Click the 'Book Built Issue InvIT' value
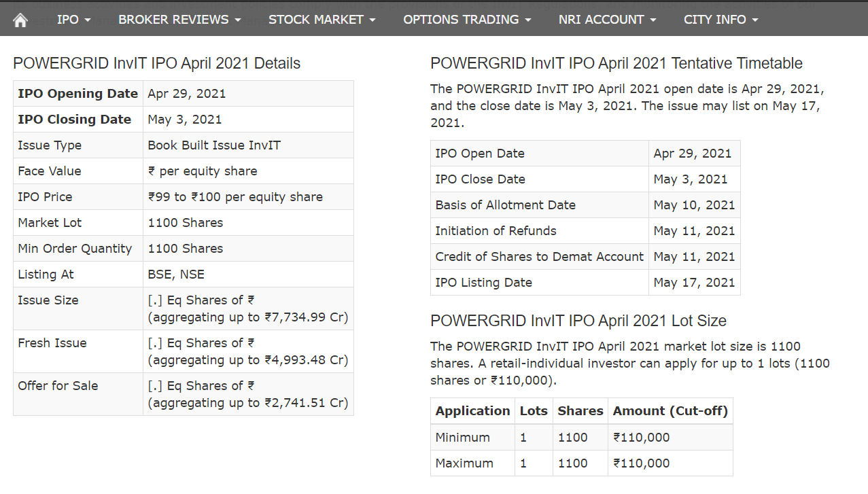 [x=214, y=145]
